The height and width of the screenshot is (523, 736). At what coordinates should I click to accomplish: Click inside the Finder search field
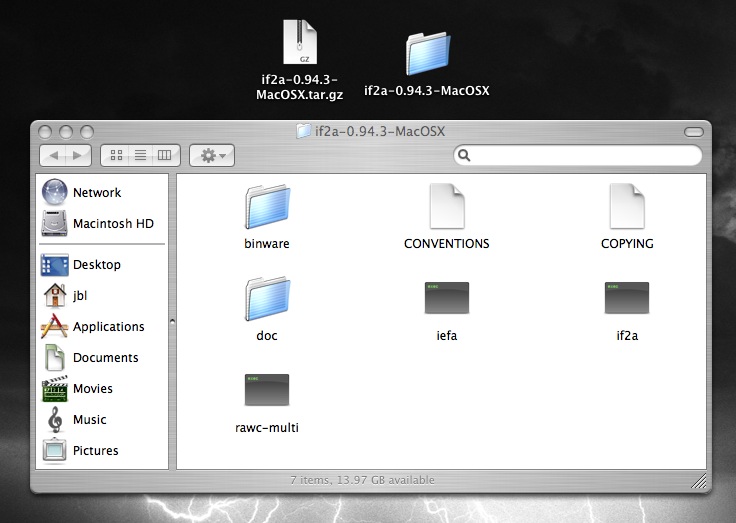coord(580,156)
